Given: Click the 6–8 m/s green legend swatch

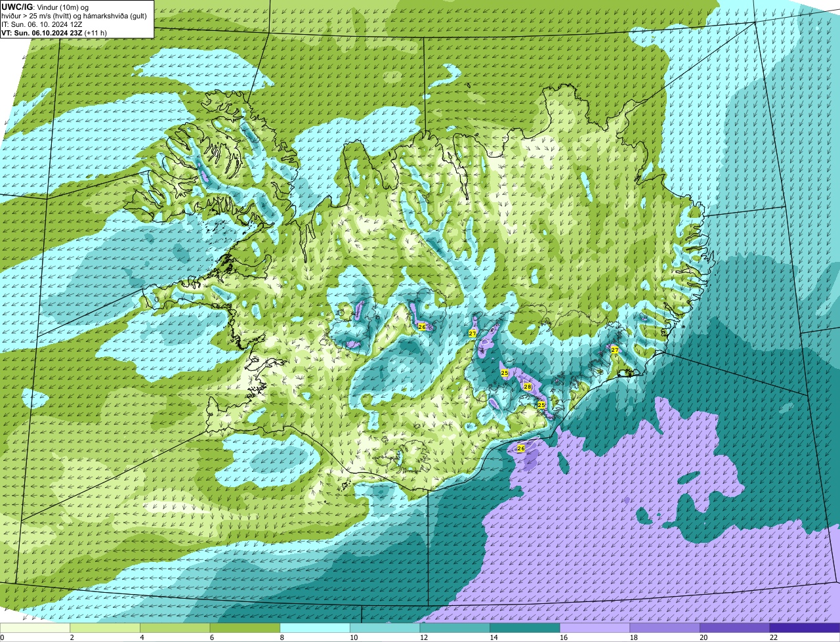Looking at the screenshot, I should tap(245, 628).
